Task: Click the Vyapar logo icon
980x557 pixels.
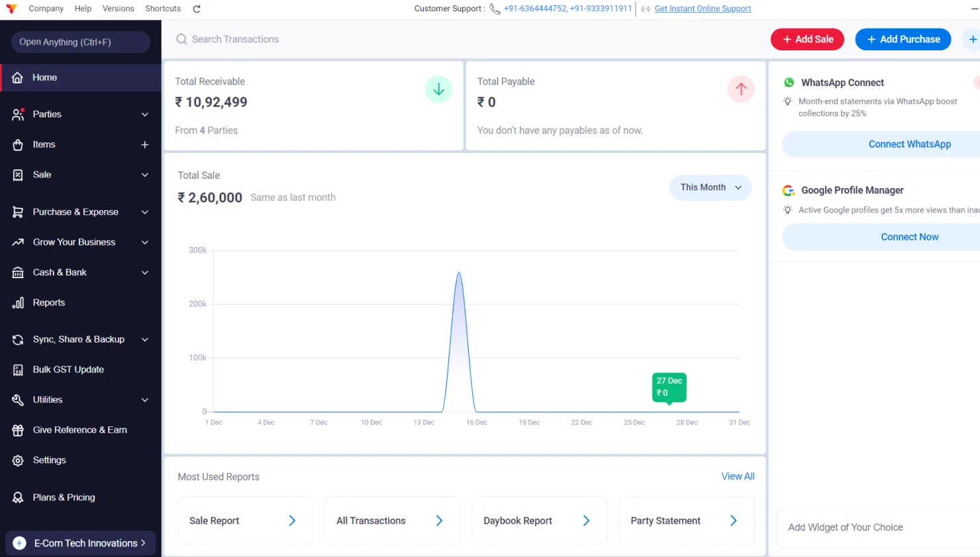Action: coord(11,9)
